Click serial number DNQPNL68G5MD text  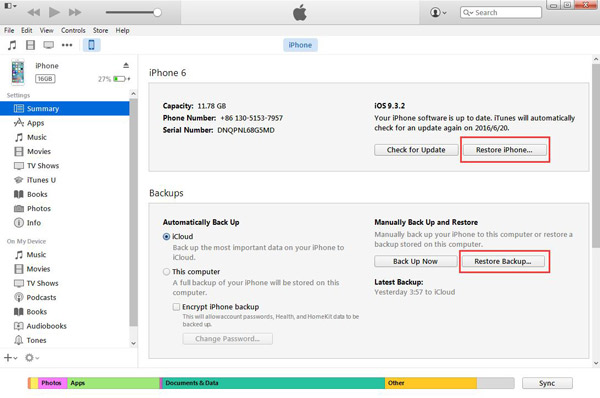(246, 130)
